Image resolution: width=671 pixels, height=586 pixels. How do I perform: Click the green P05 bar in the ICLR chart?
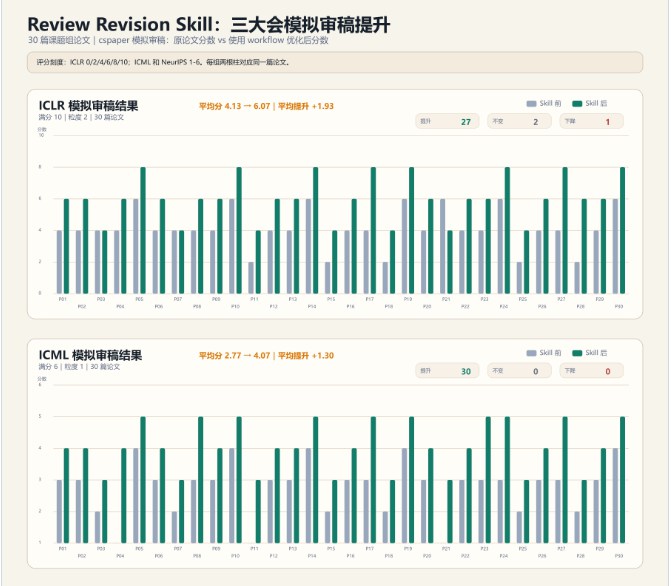(x=143, y=230)
